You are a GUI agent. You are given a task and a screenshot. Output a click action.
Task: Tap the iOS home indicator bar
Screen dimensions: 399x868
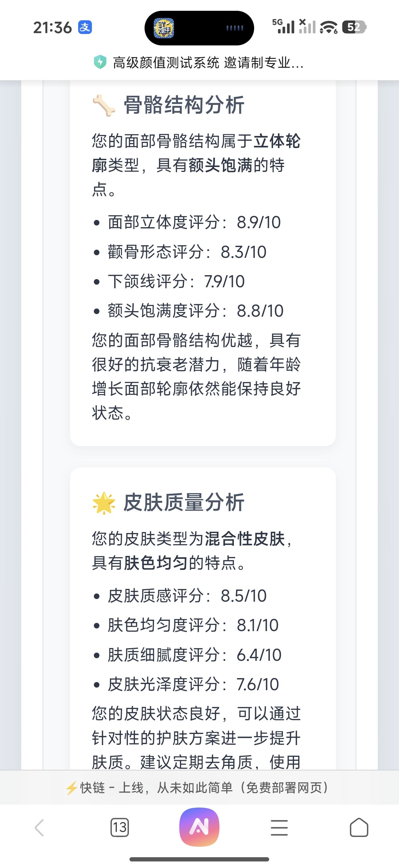(199, 859)
